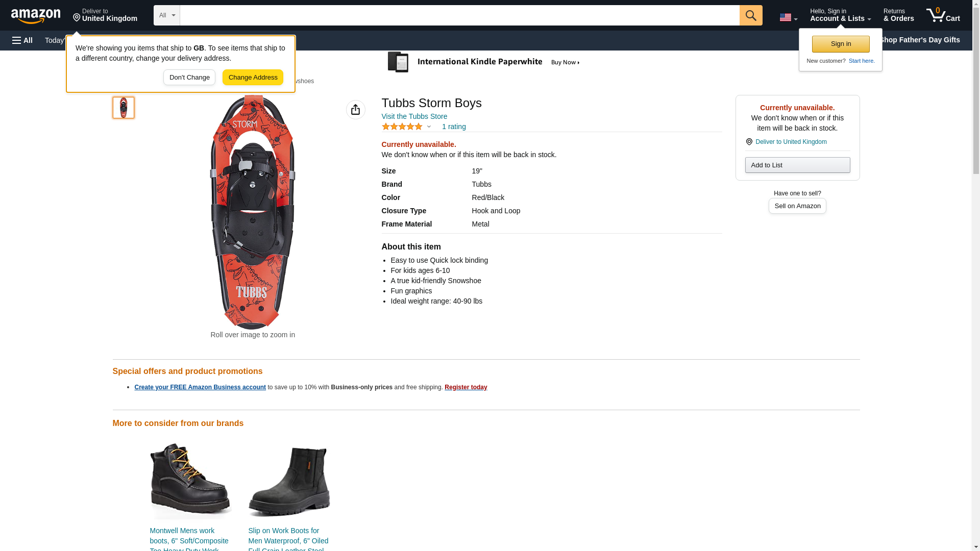Open the shopping cart

[943, 15]
